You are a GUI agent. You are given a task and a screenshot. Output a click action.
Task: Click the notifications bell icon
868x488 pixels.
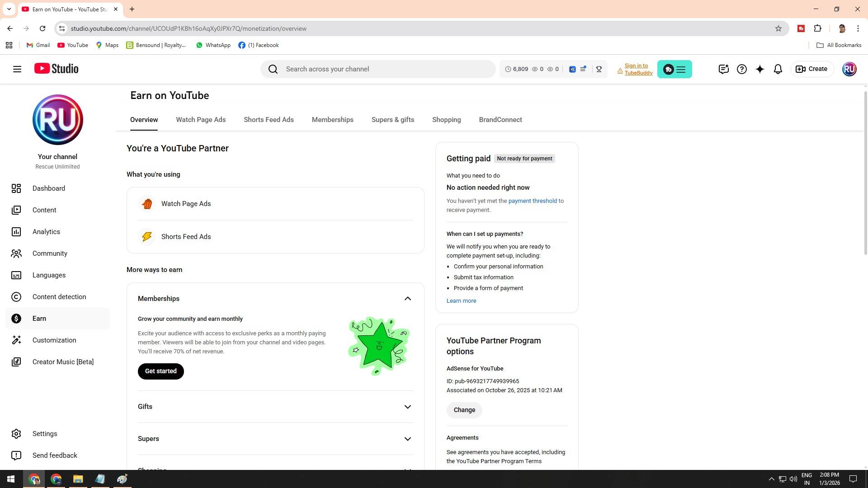coord(778,69)
